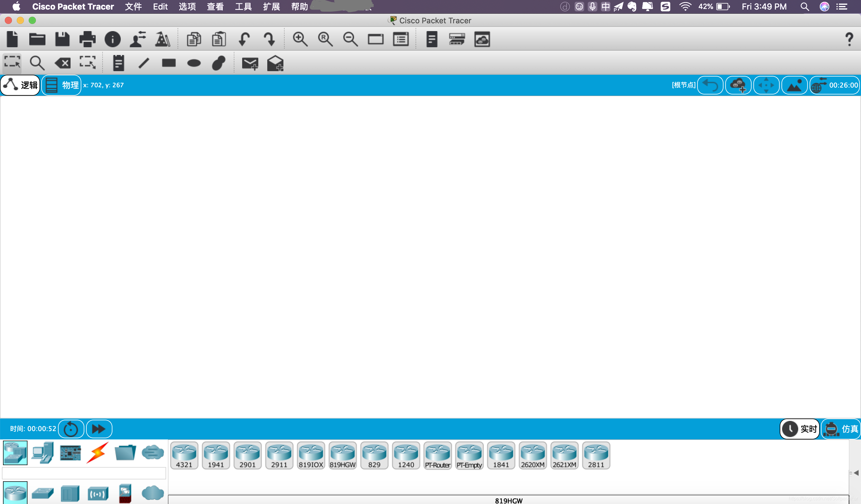Select the Components category
This screenshot has height=504, width=861.
[x=70, y=453]
